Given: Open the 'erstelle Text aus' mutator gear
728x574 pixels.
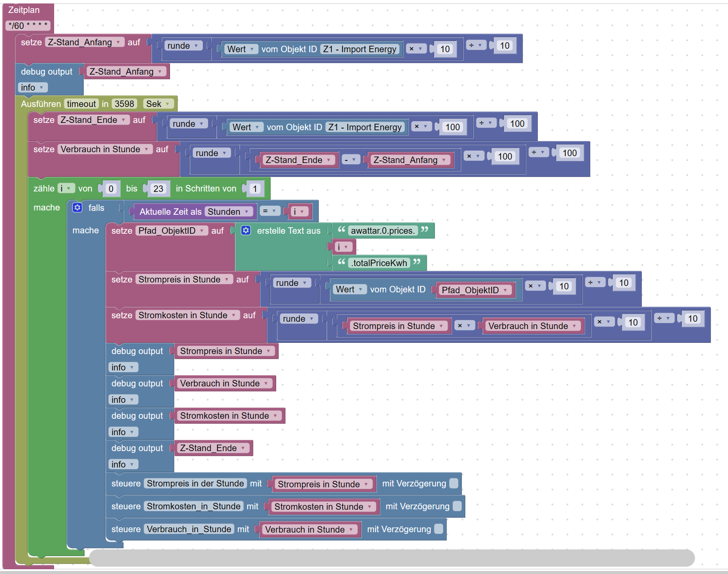Looking at the screenshot, I should click(x=246, y=230).
